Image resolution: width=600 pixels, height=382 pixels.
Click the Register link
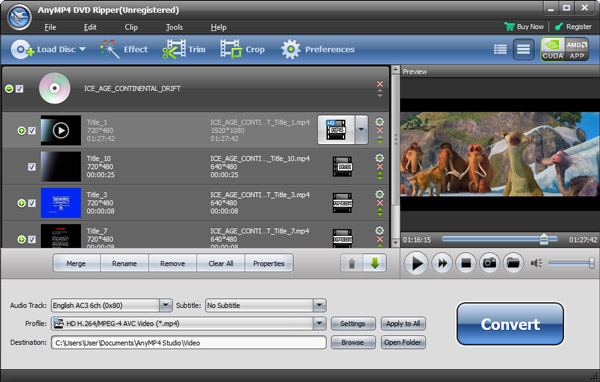pyautogui.click(x=573, y=26)
